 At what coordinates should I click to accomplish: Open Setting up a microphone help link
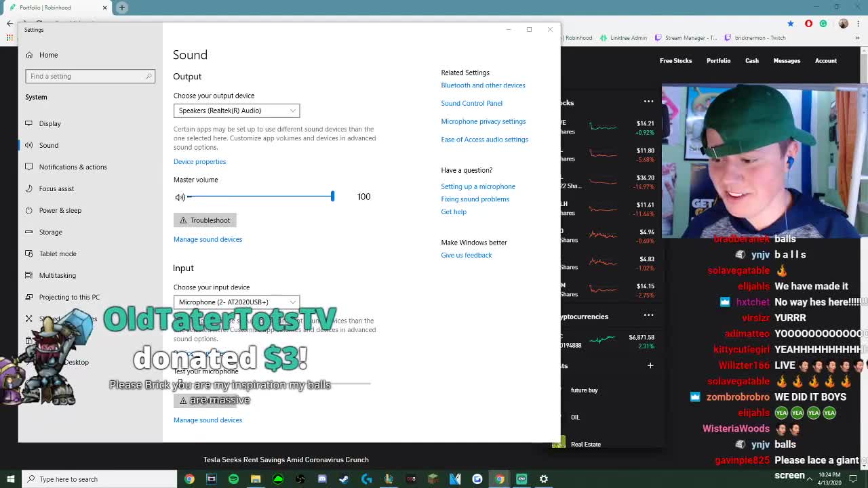[x=478, y=186]
